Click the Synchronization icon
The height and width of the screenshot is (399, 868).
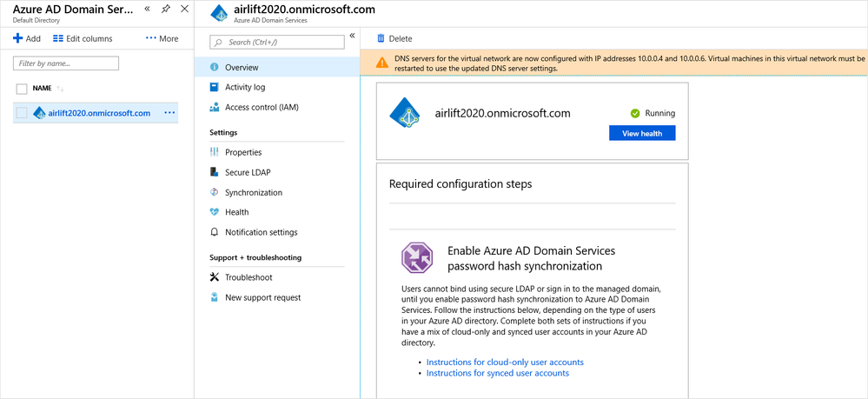tap(215, 192)
